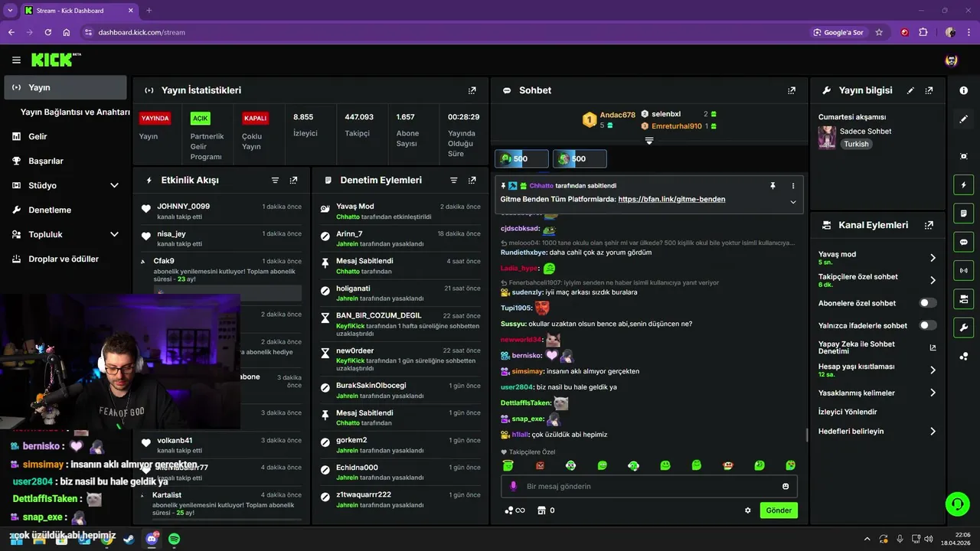
Task: Click the shop icon with count 0
Action: pyautogui.click(x=546, y=510)
